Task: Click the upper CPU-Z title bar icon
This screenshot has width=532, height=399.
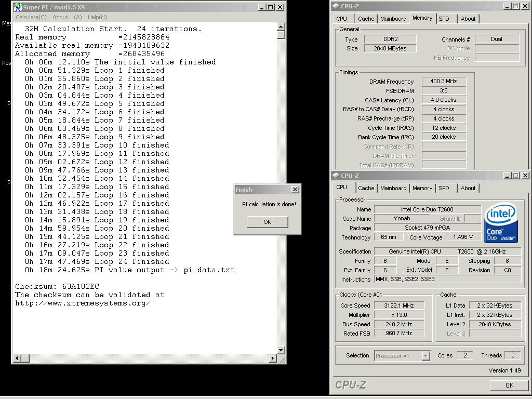Action: 336,6
